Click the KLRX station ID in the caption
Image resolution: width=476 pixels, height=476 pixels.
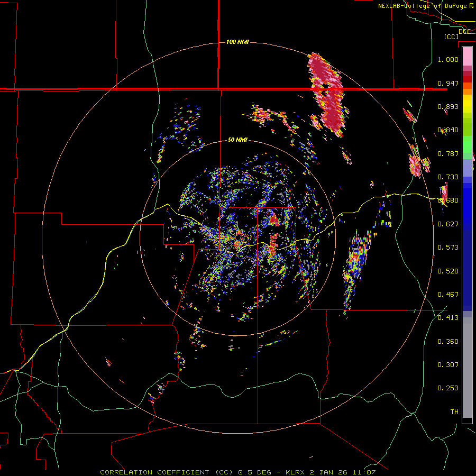[296, 472]
